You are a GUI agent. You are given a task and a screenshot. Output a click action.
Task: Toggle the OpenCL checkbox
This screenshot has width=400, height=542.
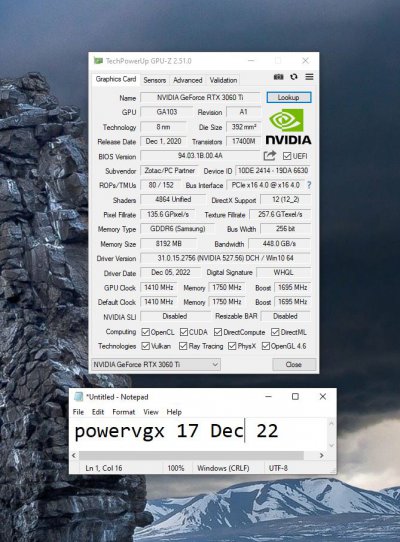coord(145,333)
